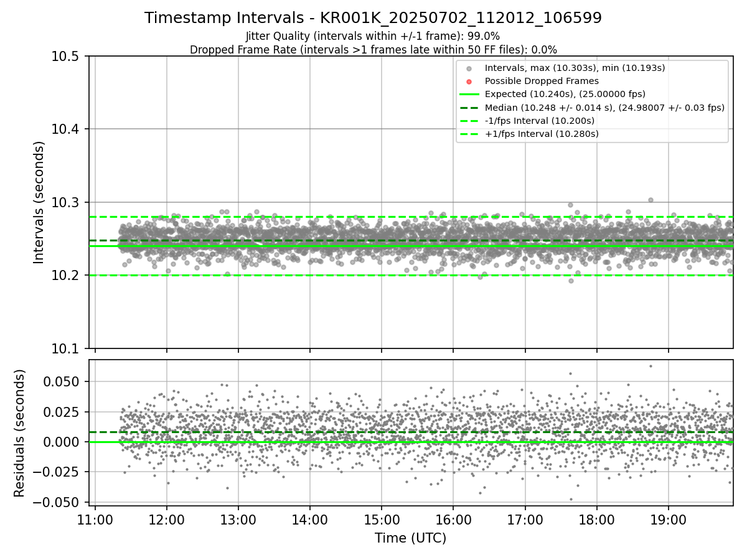Select the Dropped Frame Rate 0.0% subtitle line
Screen dimensions: 747x560
373,50
